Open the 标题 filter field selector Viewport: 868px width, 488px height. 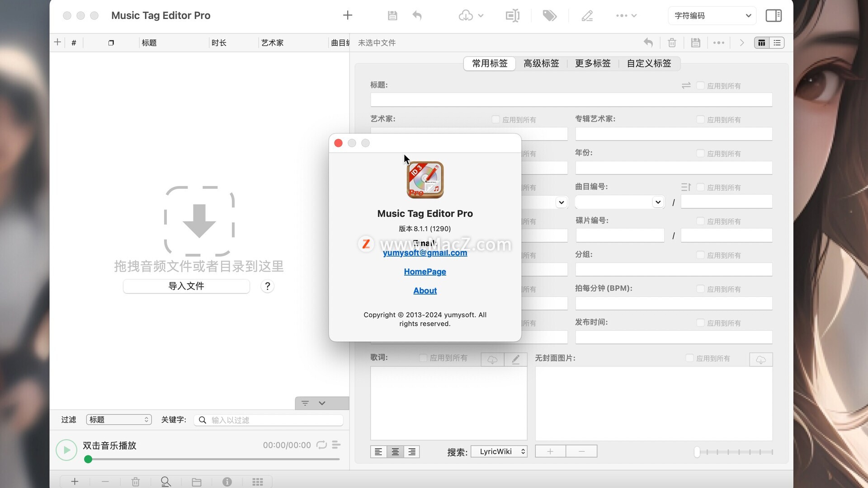[x=119, y=420]
